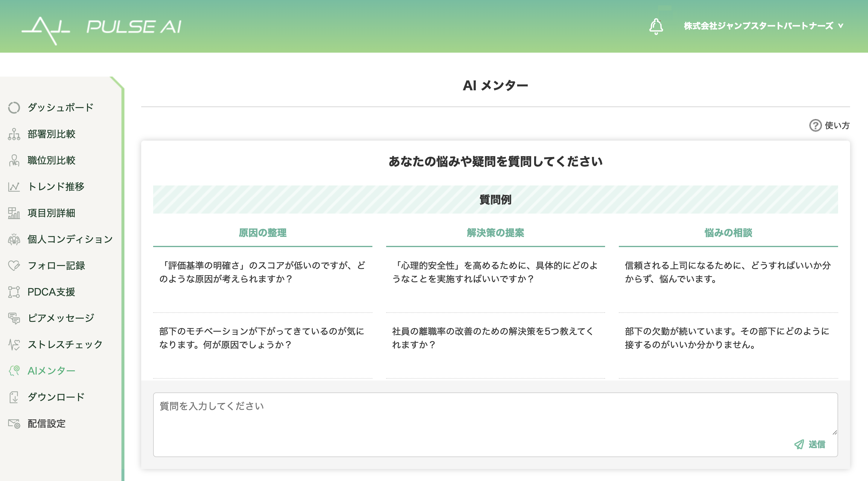Image resolution: width=868 pixels, height=481 pixels.
Task: Open the 部署別比較 org chart icon
Action: (x=14, y=134)
